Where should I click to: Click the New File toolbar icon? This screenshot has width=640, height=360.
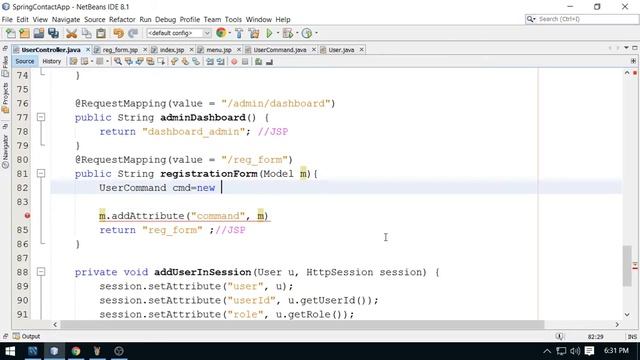coord(11,33)
